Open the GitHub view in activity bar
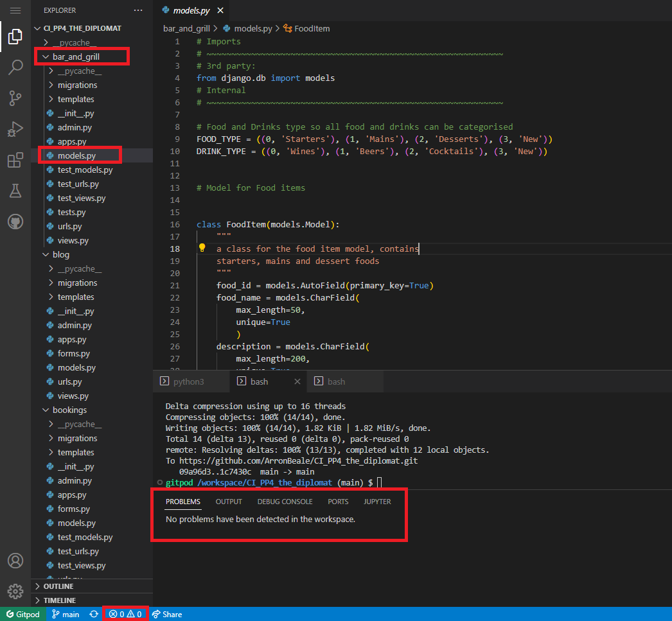 [x=15, y=222]
